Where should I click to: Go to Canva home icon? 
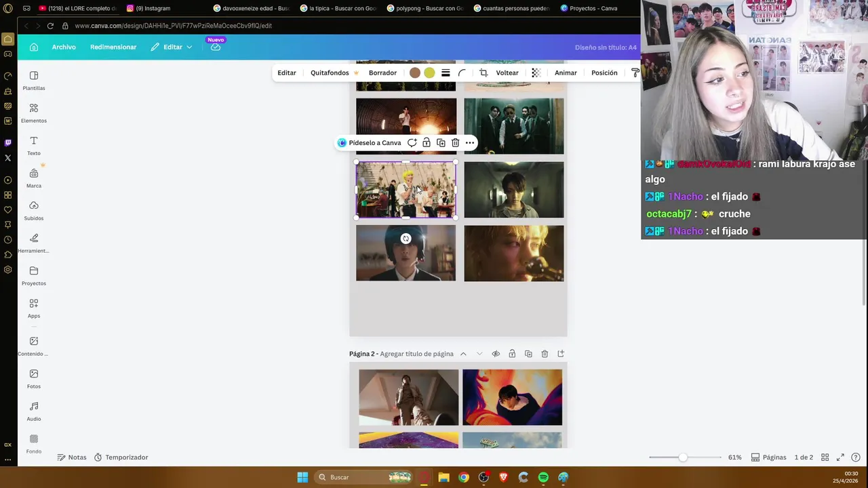tap(34, 47)
